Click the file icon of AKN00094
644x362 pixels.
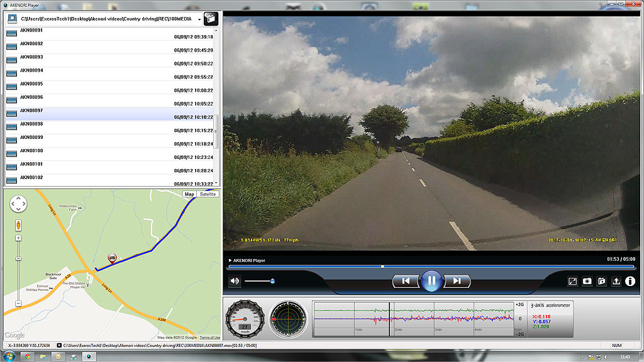(x=11, y=74)
